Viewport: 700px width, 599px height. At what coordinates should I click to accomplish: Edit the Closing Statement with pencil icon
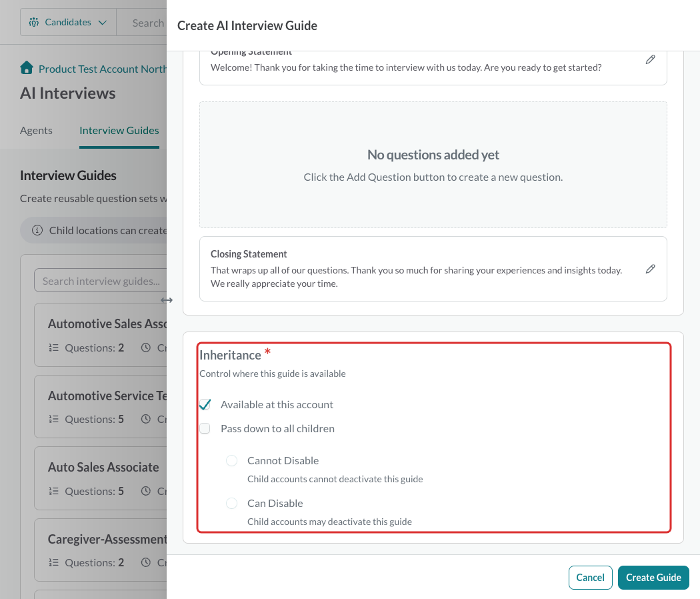point(651,269)
